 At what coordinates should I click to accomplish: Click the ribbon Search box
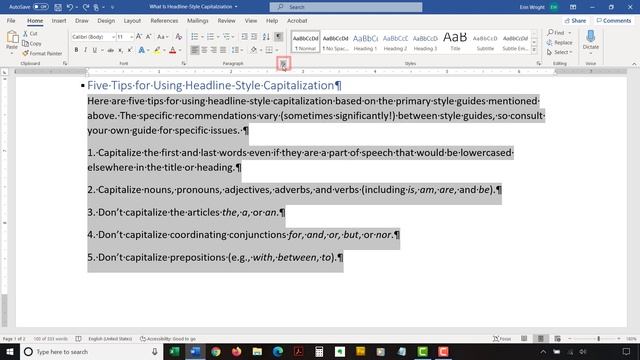(346, 7)
